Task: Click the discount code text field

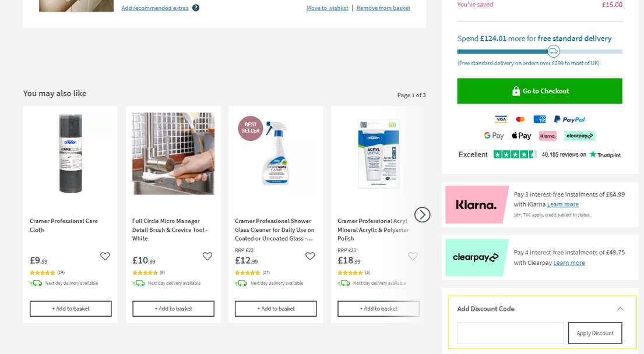Action: pos(510,333)
